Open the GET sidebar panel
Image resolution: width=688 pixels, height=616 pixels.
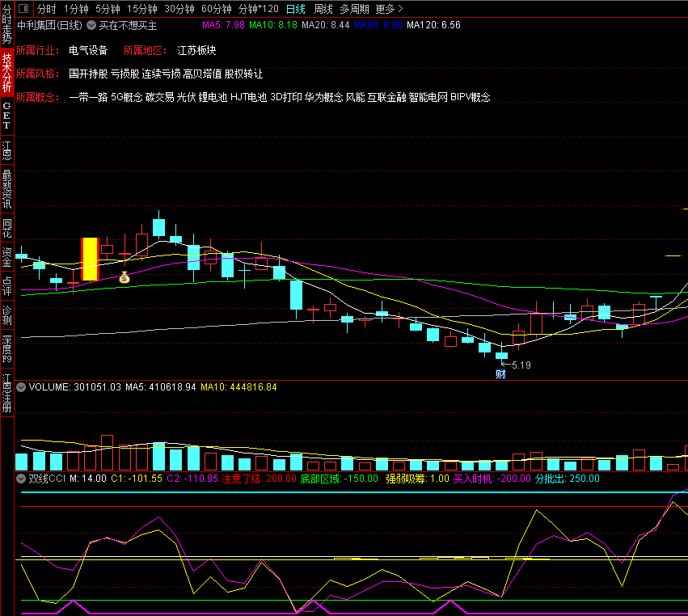(6, 115)
